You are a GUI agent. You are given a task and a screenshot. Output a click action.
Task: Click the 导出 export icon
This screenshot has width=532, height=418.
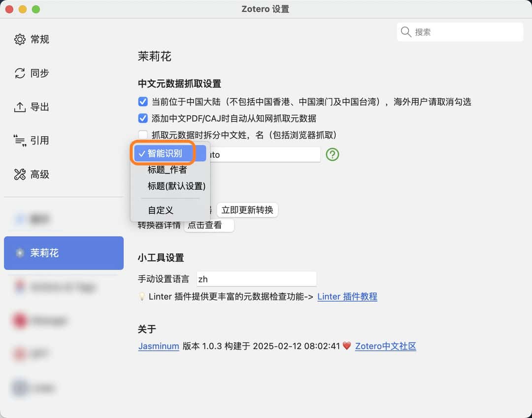(x=19, y=106)
